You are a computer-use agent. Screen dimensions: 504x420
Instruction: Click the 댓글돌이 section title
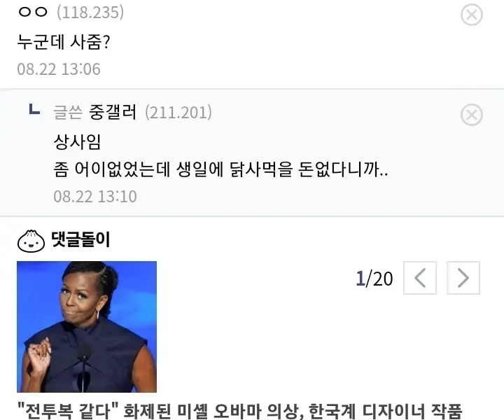(x=80, y=239)
